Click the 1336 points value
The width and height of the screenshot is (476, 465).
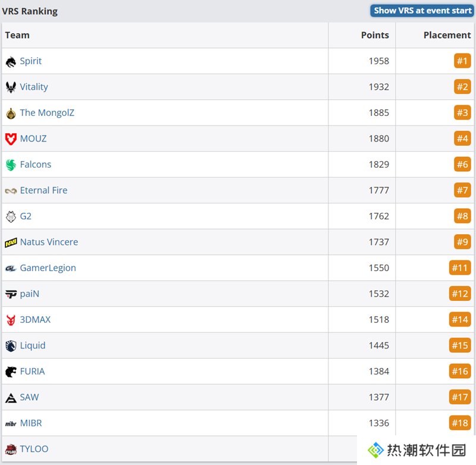click(379, 423)
